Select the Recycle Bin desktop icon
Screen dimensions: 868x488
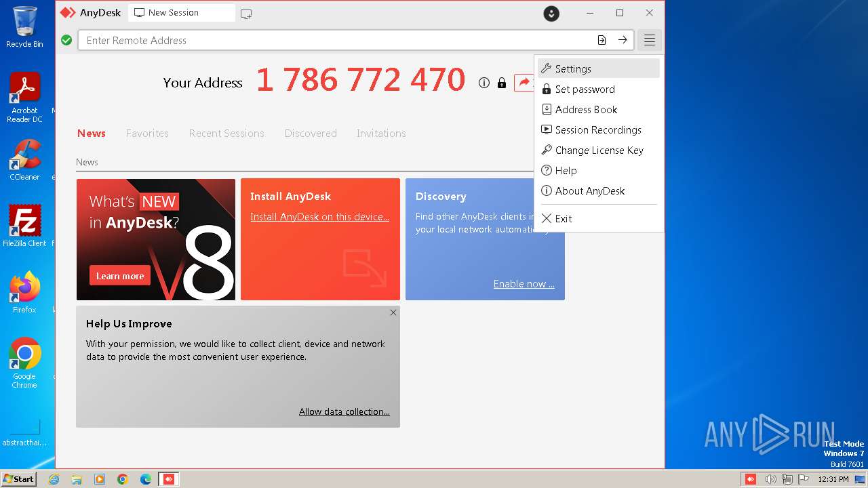pyautogui.click(x=24, y=27)
